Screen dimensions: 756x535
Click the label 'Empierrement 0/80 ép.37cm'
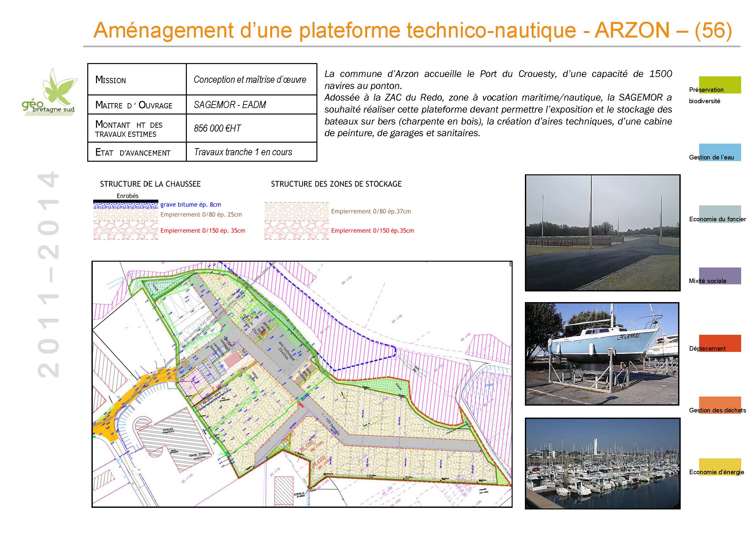point(371,211)
